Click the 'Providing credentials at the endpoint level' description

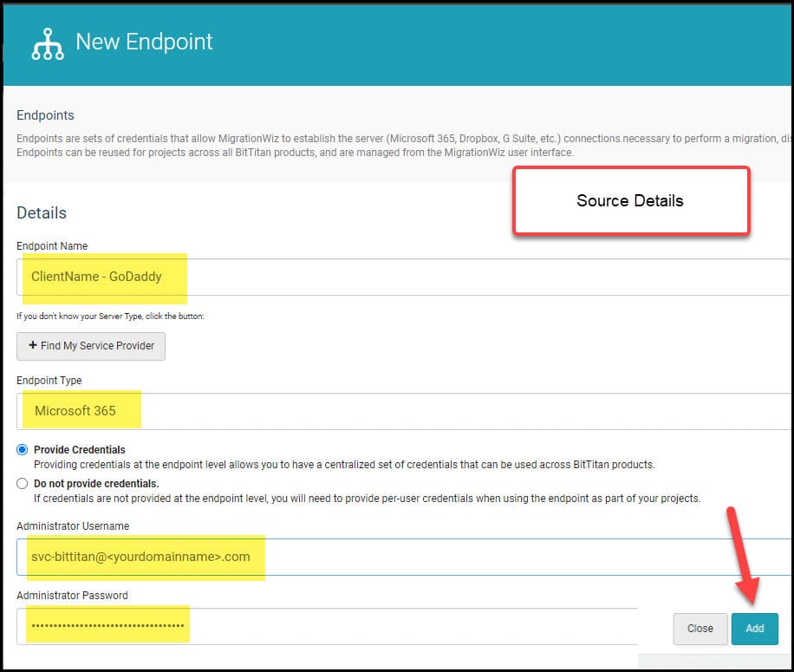(344, 465)
